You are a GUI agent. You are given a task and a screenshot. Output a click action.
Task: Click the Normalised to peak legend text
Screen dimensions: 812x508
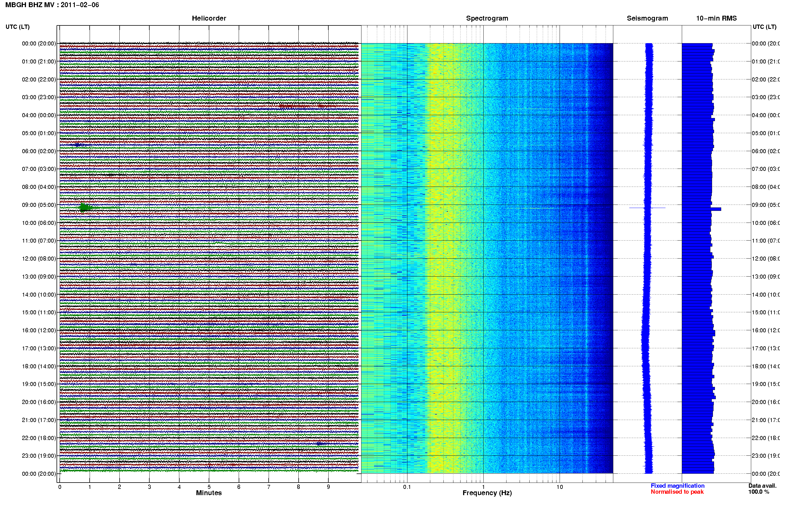point(677,492)
